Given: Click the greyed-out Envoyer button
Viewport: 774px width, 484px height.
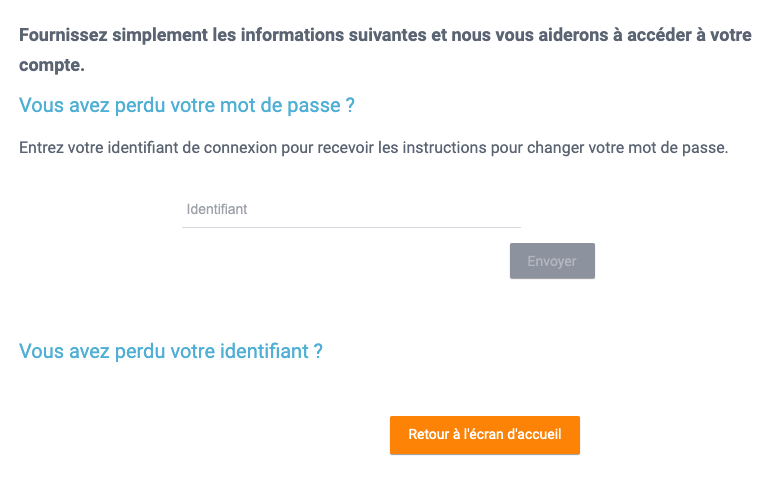Looking at the screenshot, I should pos(552,261).
